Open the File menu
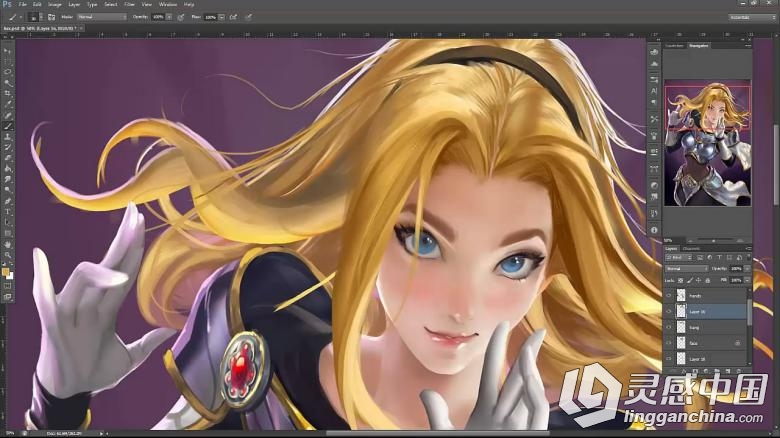This screenshot has width=780, height=438. pyautogui.click(x=22, y=4)
